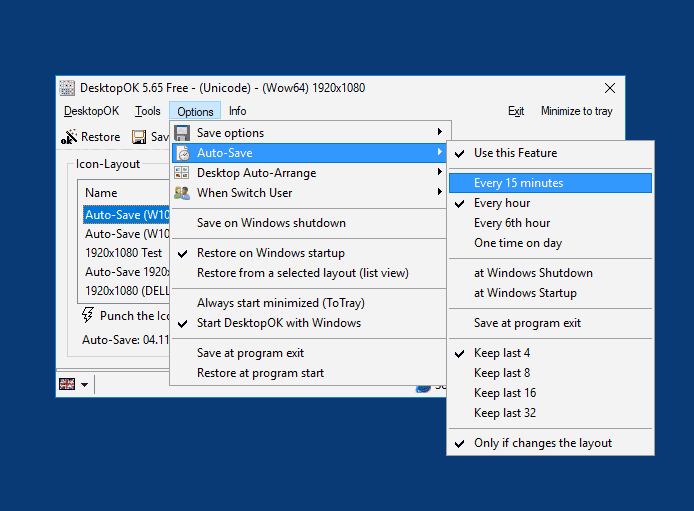Open the language dropdown arrow beside the flag
The width and height of the screenshot is (694, 511).
[x=84, y=385]
